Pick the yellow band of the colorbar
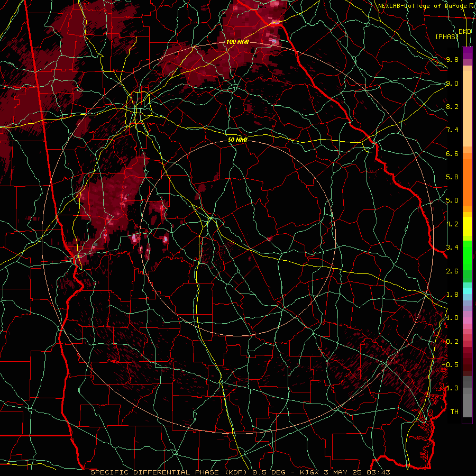This screenshot has height=476, width=476. (467, 226)
